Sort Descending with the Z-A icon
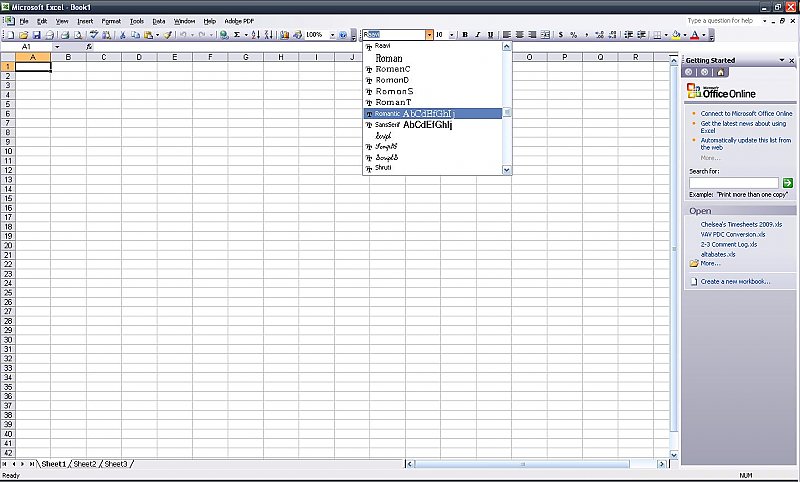The image size is (800, 482). click(268, 35)
